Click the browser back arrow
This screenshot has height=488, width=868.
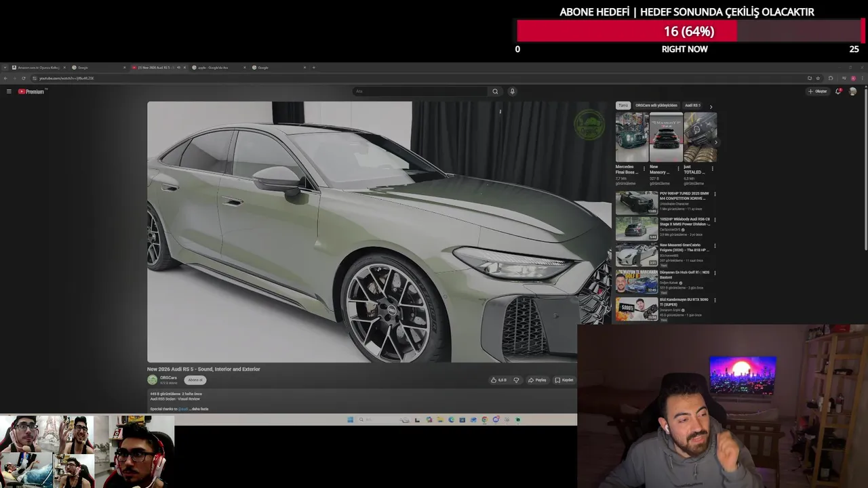pos(5,78)
